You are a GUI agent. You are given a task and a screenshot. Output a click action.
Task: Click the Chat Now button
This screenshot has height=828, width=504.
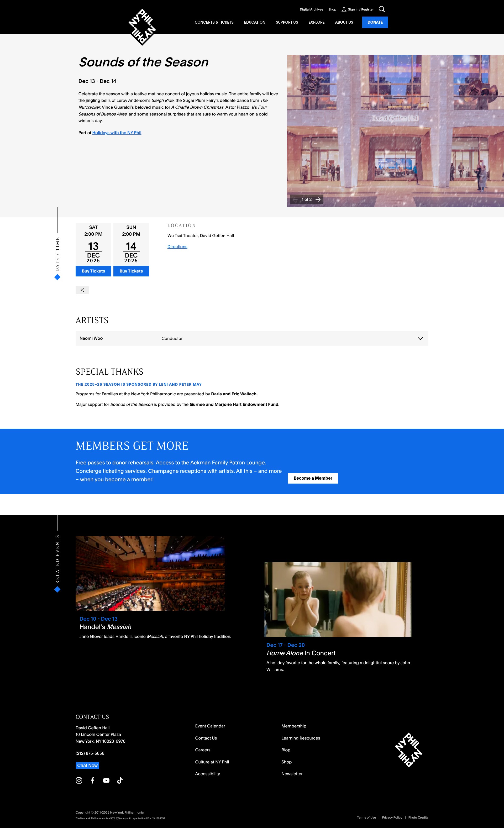(x=87, y=766)
